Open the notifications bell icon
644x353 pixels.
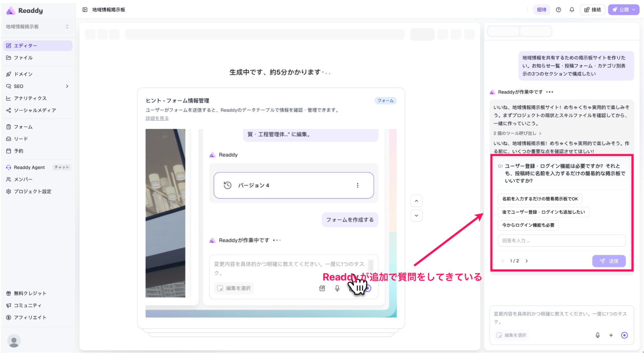572,10
